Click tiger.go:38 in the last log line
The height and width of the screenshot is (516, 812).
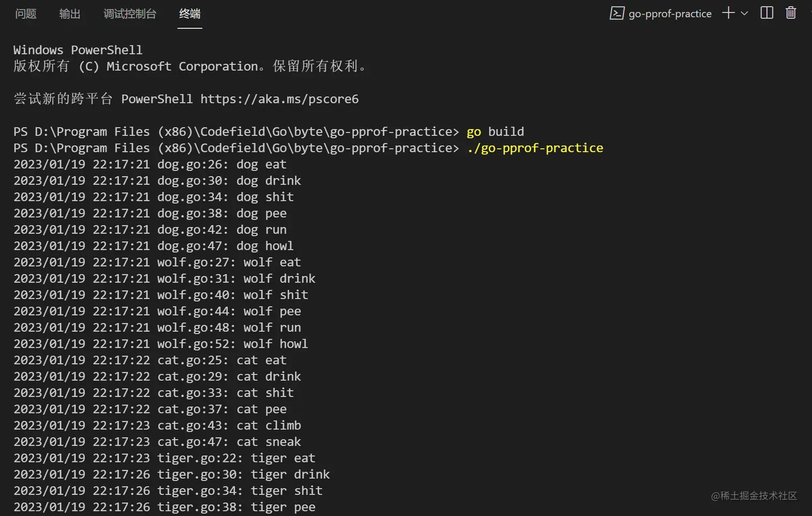[199, 507]
